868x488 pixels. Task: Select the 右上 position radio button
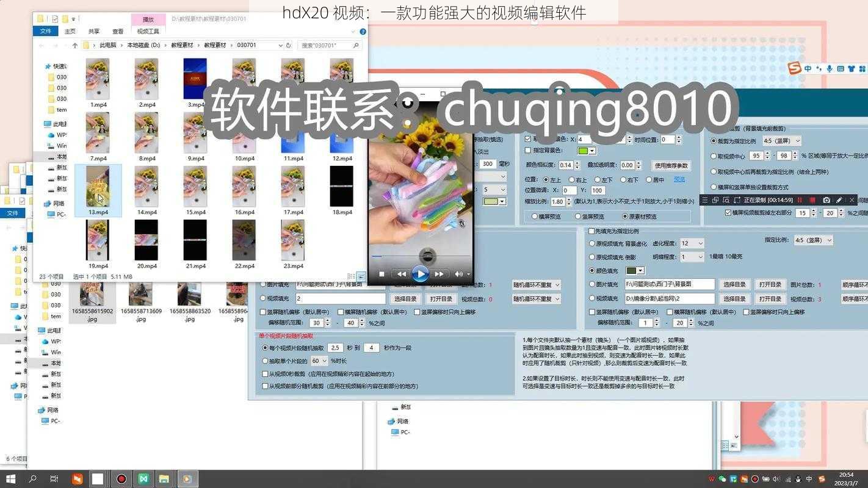pos(572,180)
